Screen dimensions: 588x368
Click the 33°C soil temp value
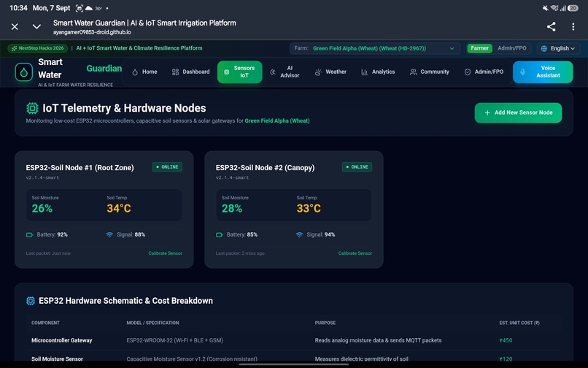pyautogui.click(x=309, y=208)
